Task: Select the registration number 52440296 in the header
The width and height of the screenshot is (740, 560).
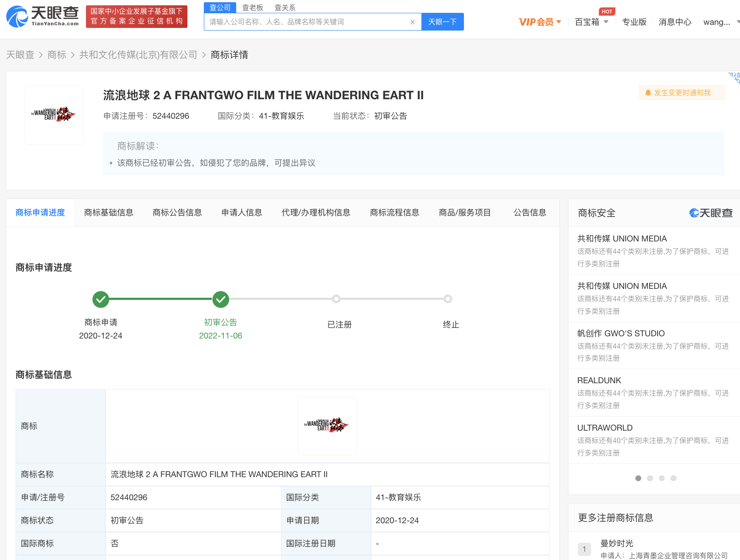Action: click(x=171, y=116)
